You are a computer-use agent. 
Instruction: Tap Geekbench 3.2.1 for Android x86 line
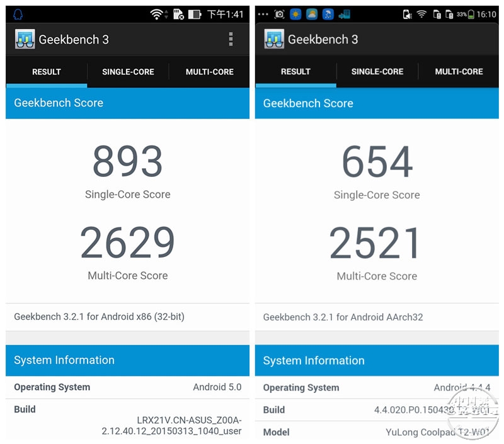pyautogui.click(x=99, y=317)
